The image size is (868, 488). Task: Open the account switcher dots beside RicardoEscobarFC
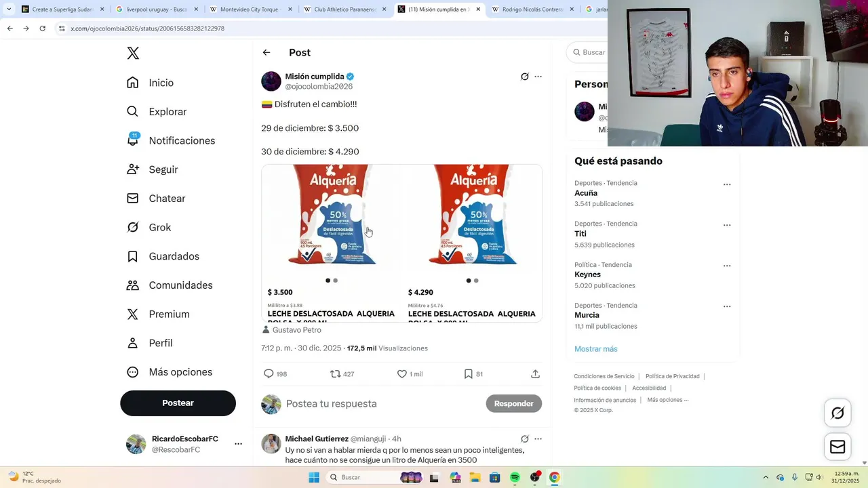[238, 444]
